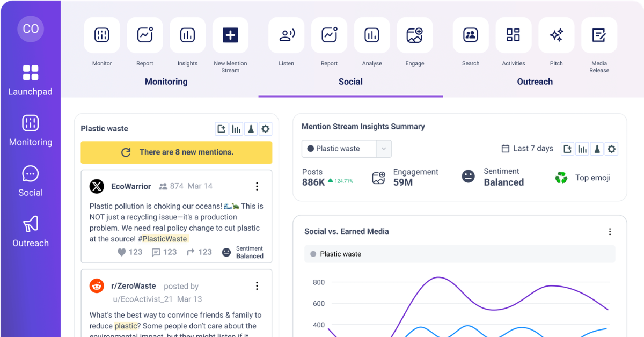
Task: Go to Monitoring in the sidebar
Action: pos(31,131)
